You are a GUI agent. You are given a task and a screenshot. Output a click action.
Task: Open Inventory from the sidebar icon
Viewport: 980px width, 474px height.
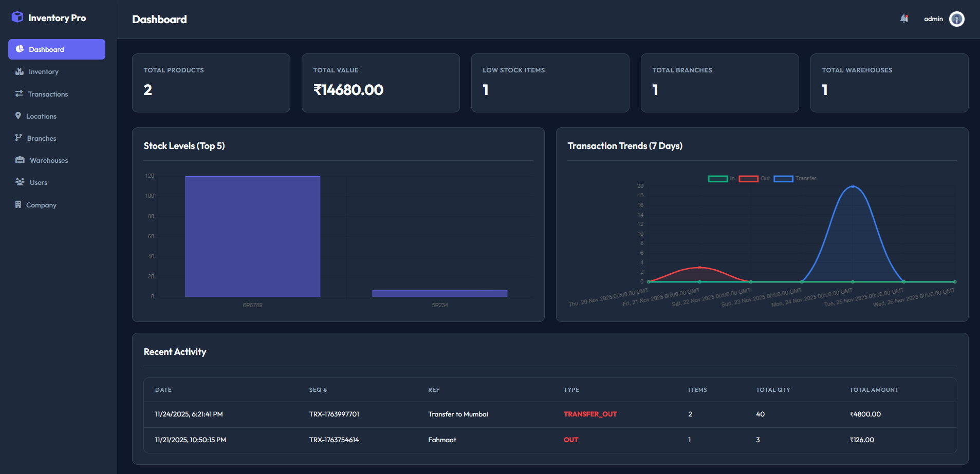[20, 71]
